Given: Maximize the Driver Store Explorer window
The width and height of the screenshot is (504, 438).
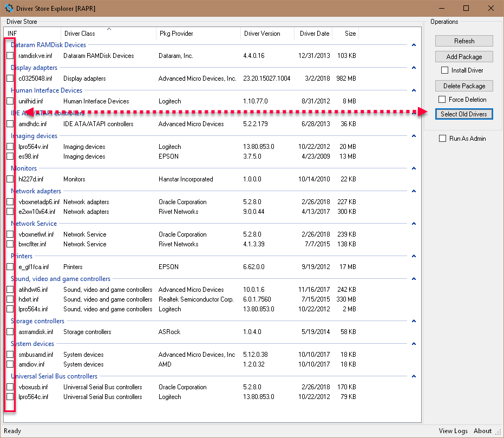Looking at the screenshot, I should pos(466,8).
